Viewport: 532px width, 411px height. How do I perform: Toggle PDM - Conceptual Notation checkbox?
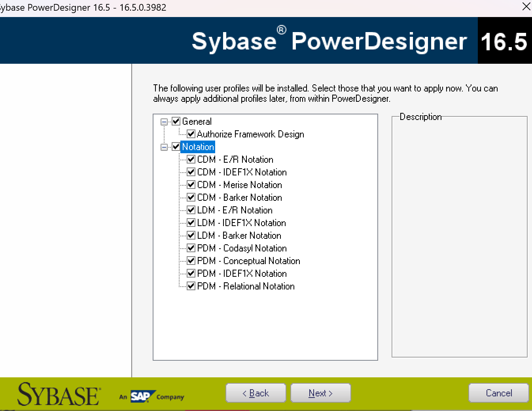[191, 261]
